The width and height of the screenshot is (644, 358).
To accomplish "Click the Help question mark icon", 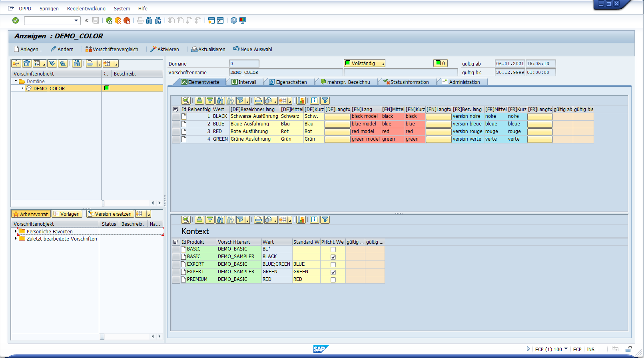I will 234,20.
